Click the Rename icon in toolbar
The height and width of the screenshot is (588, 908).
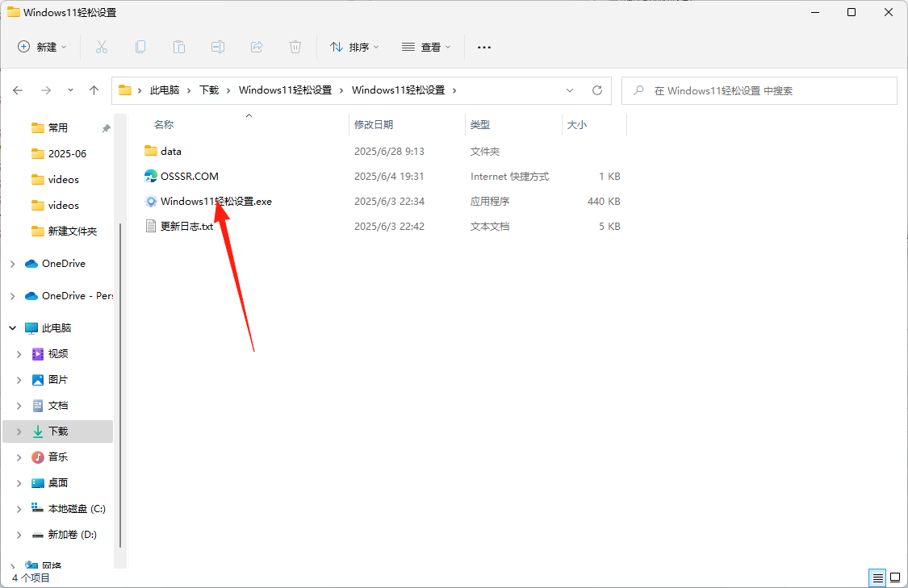point(218,48)
